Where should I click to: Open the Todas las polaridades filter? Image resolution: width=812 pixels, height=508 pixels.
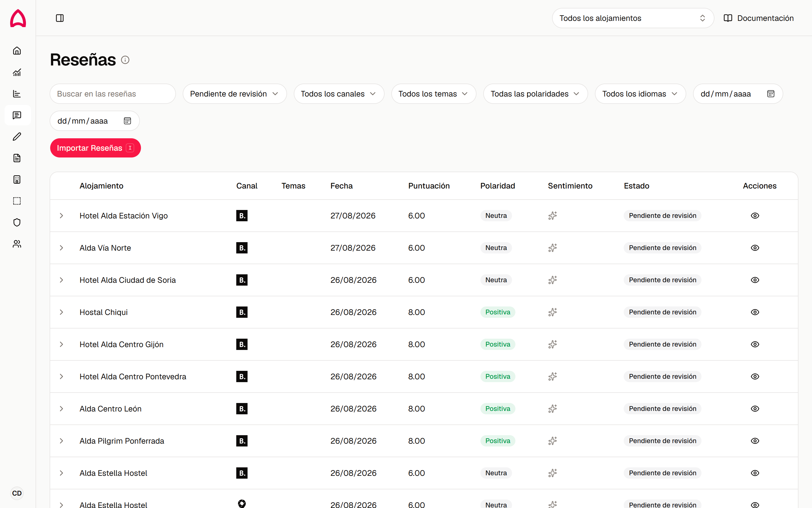(535, 94)
